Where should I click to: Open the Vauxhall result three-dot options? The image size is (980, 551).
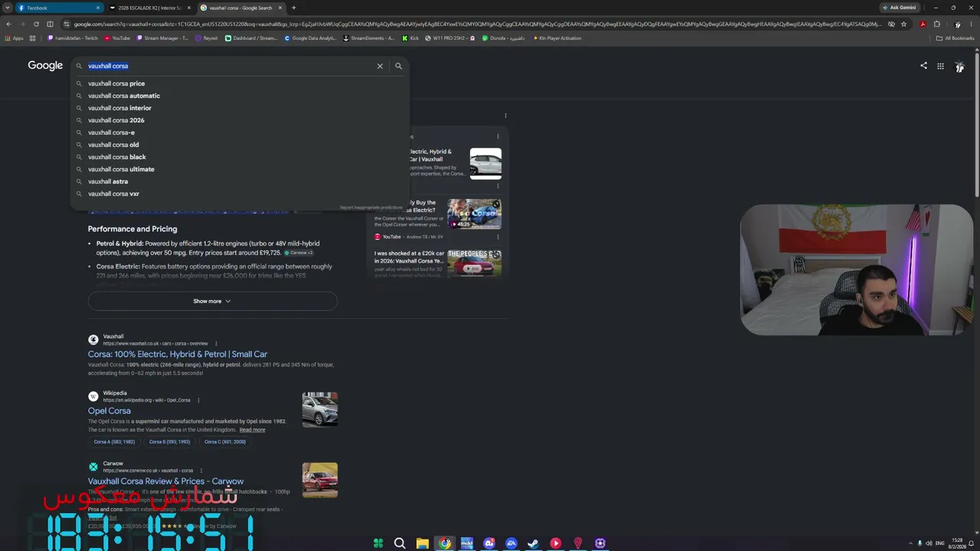point(216,344)
